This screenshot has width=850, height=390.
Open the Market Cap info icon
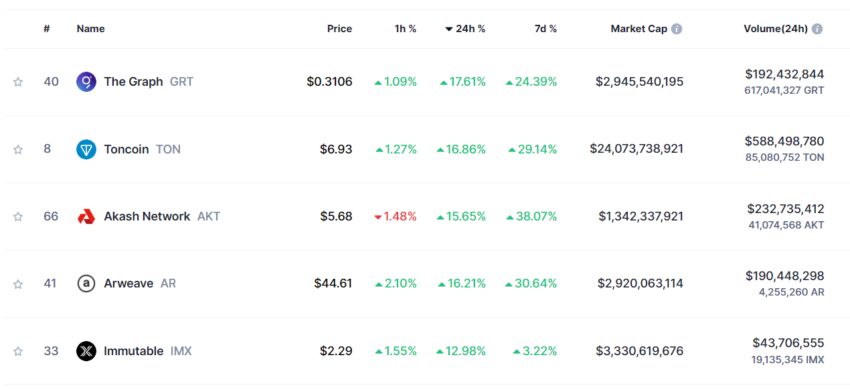(x=677, y=29)
